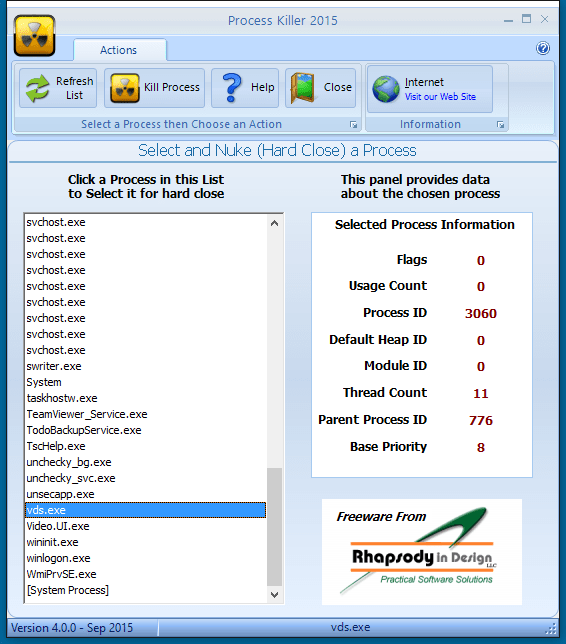Click the window resize grip in status bar
The image size is (566, 644).
[551, 629]
